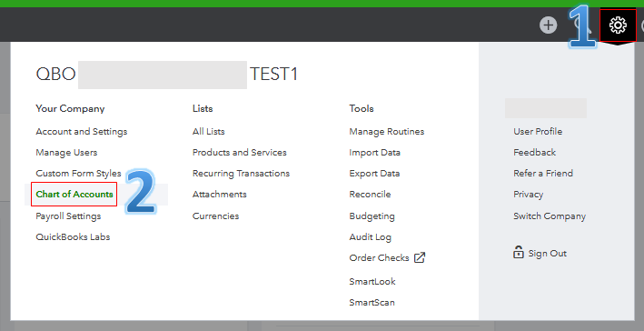
Task: Open Account and Settings
Action: 82,132
